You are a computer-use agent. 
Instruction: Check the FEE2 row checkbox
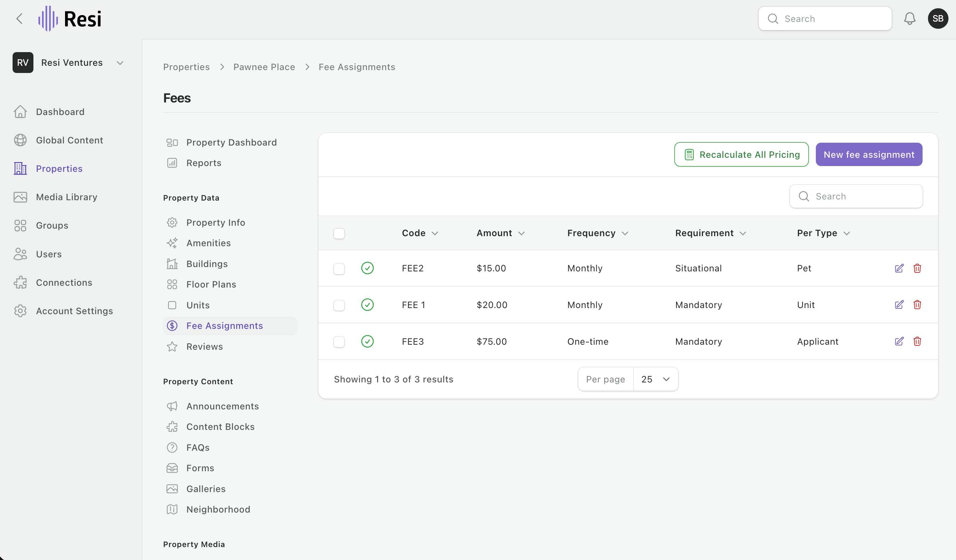pos(339,269)
